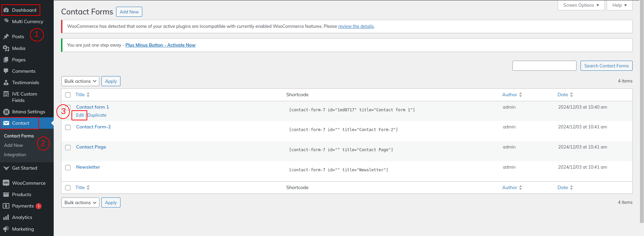Image resolution: width=644 pixels, height=236 pixels.
Task: Click the WooCommerce logo icon
Action: (x=6, y=183)
